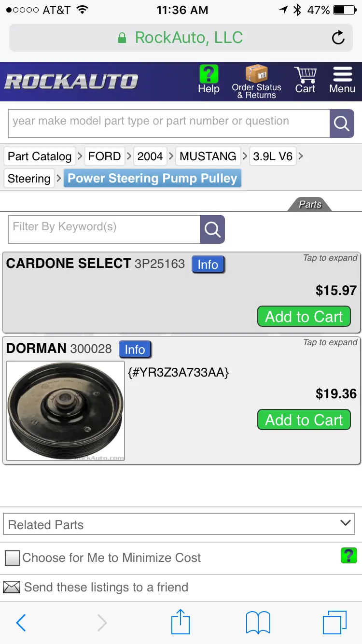The width and height of the screenshot is (362, 644).
Task: Tap the keyword filter magnifier icon
Action: point(212,229)
